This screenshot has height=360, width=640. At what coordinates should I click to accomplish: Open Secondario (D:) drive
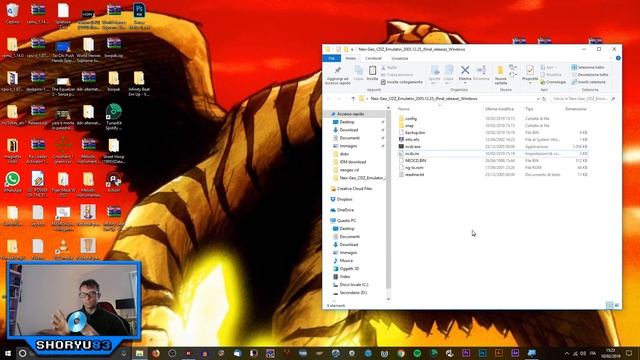coord(353,293)
